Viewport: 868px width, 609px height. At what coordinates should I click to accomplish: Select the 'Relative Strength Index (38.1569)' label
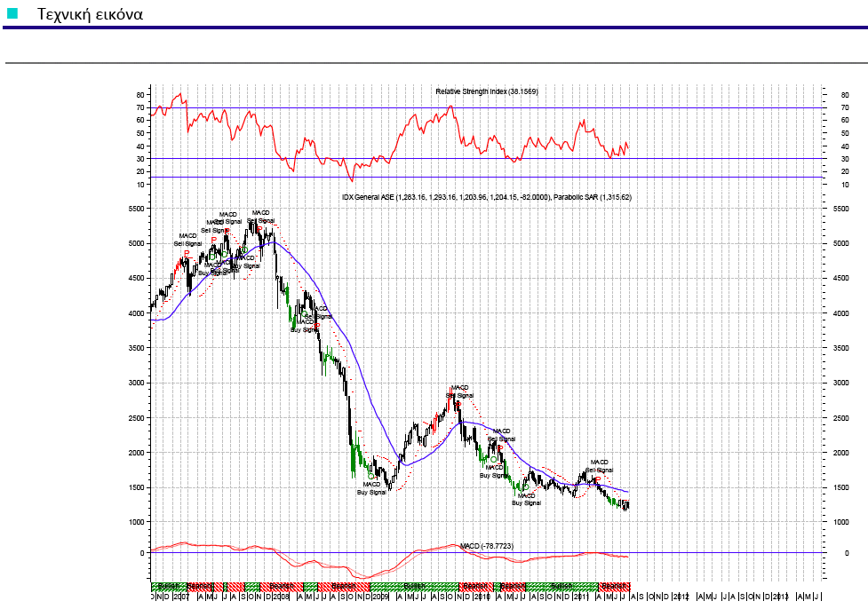(x=487, y=91)
